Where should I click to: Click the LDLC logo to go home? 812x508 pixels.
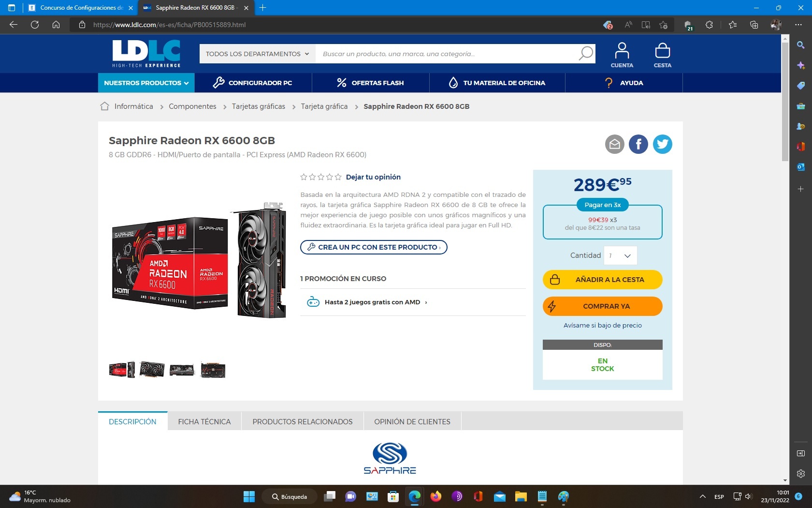coord(146,53)
